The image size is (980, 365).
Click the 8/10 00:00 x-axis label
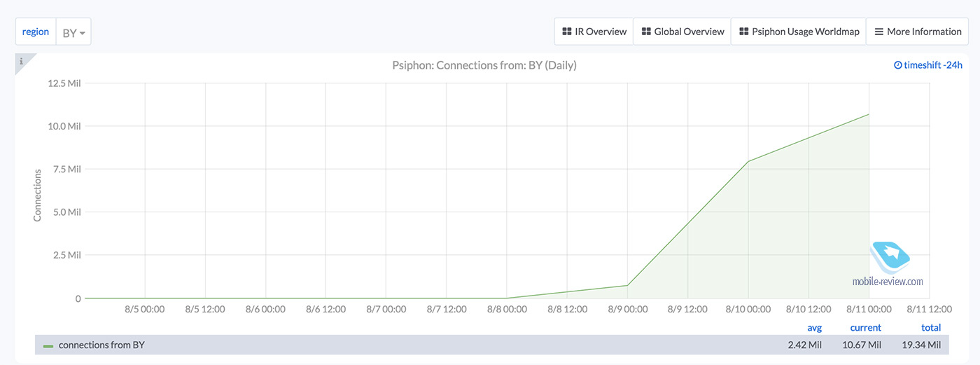click(x=748, y=309)
